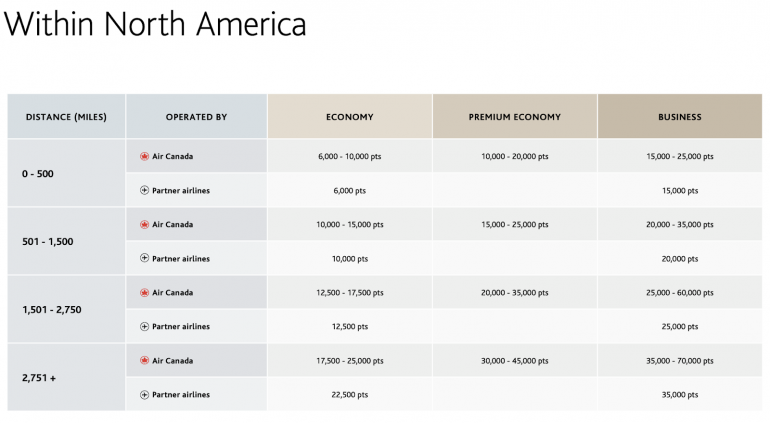The image size is (770, 423).
Task: Click the Air Canada icon in the 501 - 1,500 row
Action: pos(144,224)
